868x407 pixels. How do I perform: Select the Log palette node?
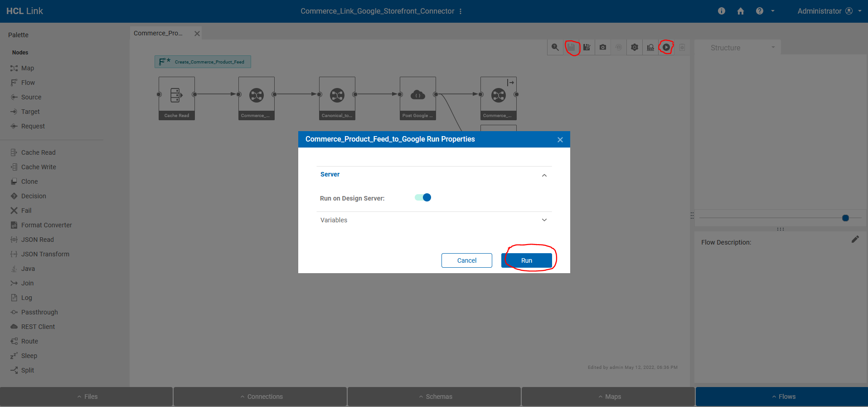point(21,298)
